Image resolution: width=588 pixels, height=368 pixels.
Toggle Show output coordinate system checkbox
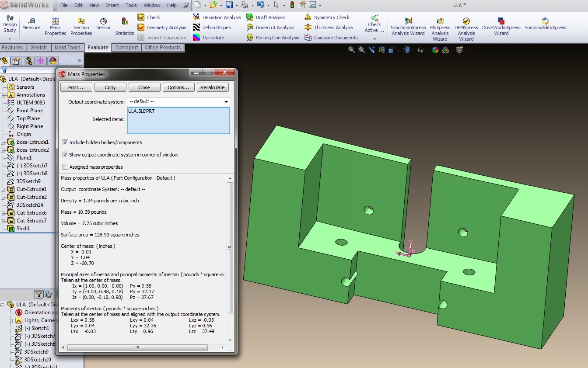point(66,155)
